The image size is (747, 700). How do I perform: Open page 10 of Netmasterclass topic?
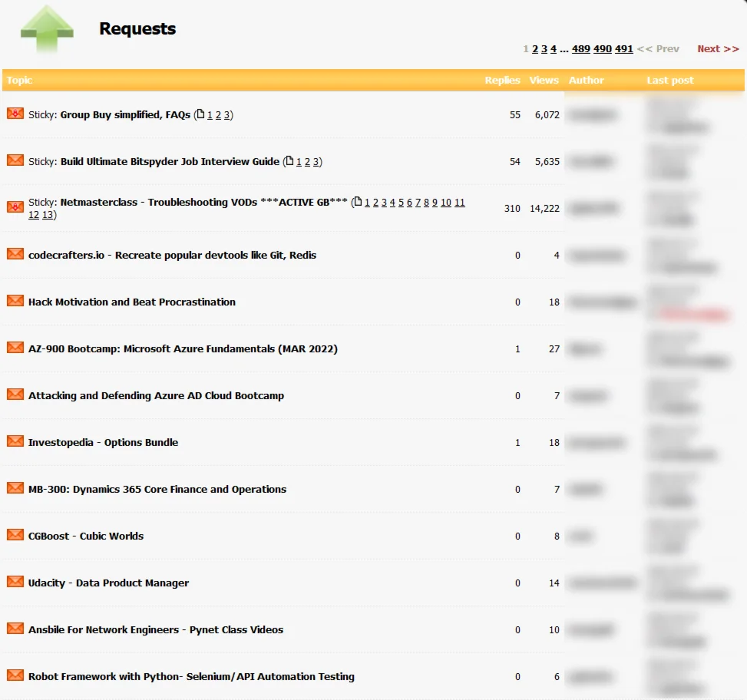(445, 203)
